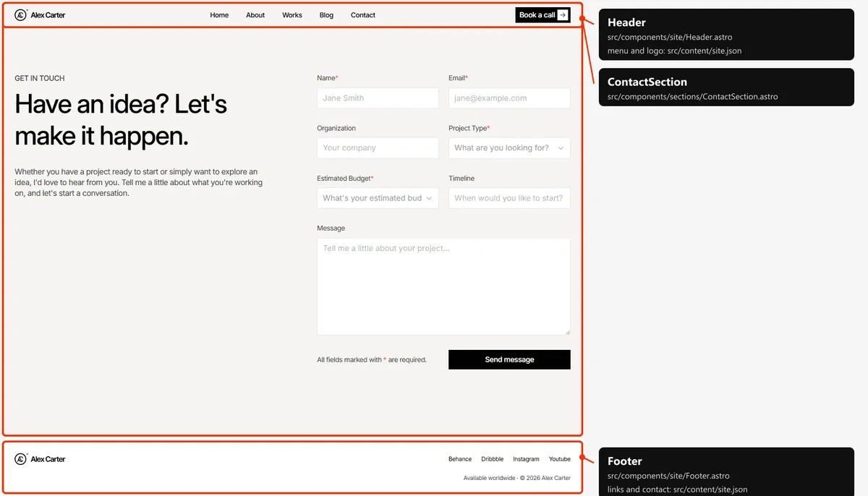Viewport: 868px width, 496px height.
Task: Open the Instagram footer link
Action: [x=526, y=459]
